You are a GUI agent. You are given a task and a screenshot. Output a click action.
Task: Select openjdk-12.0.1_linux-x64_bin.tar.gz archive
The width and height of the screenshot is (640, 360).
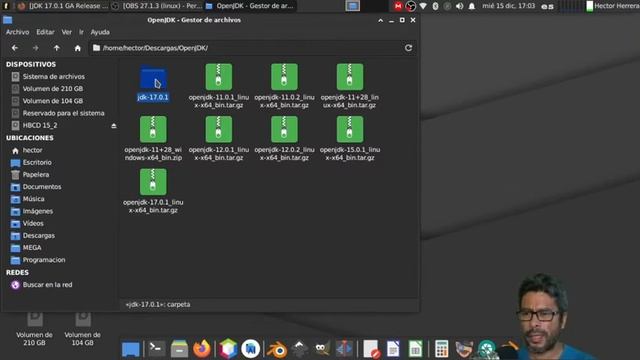[219, 138]
